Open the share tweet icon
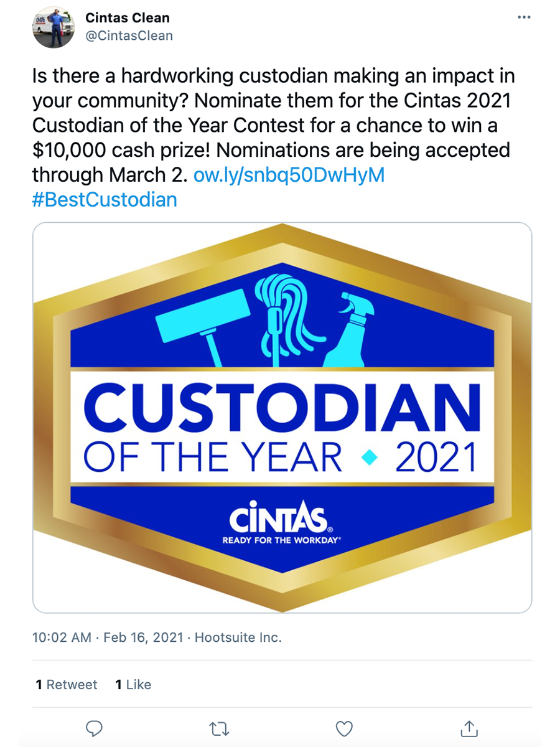 (470, 728)
